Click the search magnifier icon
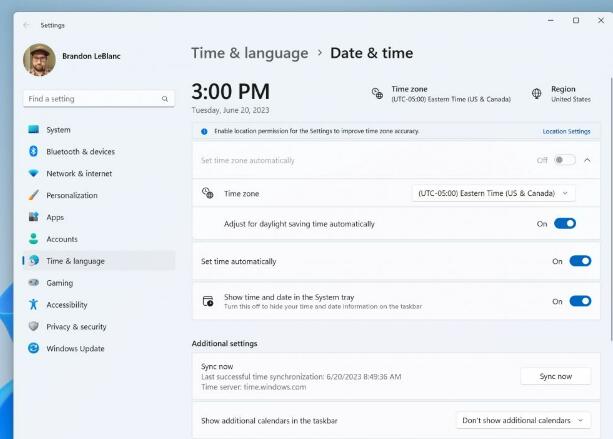 pyautogui.click(x=165, y=99)
